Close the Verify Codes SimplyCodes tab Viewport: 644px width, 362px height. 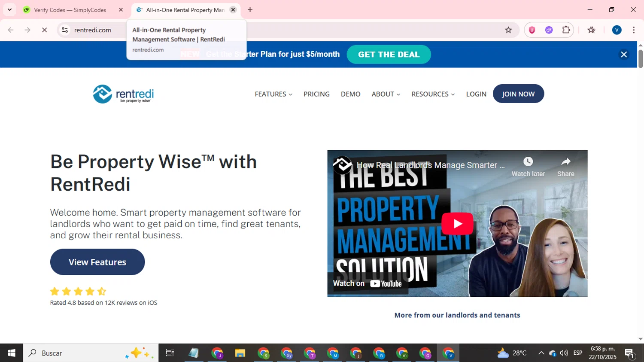[121, 10]
